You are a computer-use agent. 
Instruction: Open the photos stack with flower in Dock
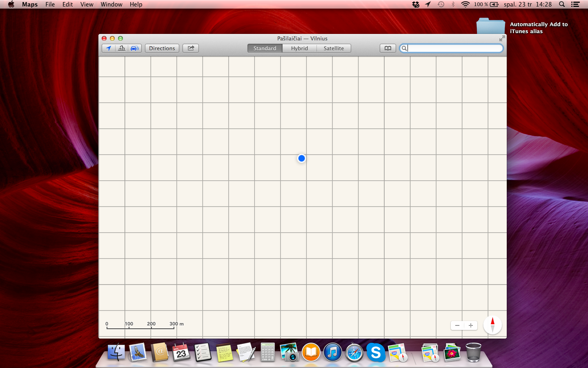(452, 352)
